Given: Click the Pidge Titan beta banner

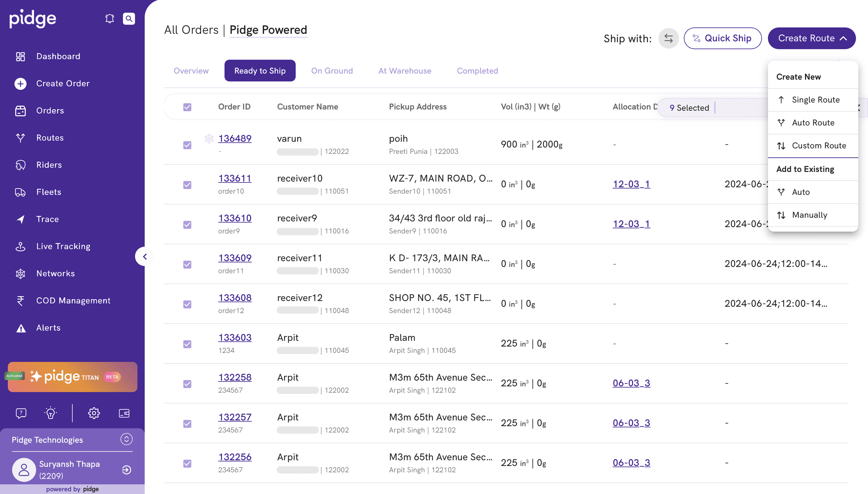Looking at the screenshot, I should click(x=73, y=377).
